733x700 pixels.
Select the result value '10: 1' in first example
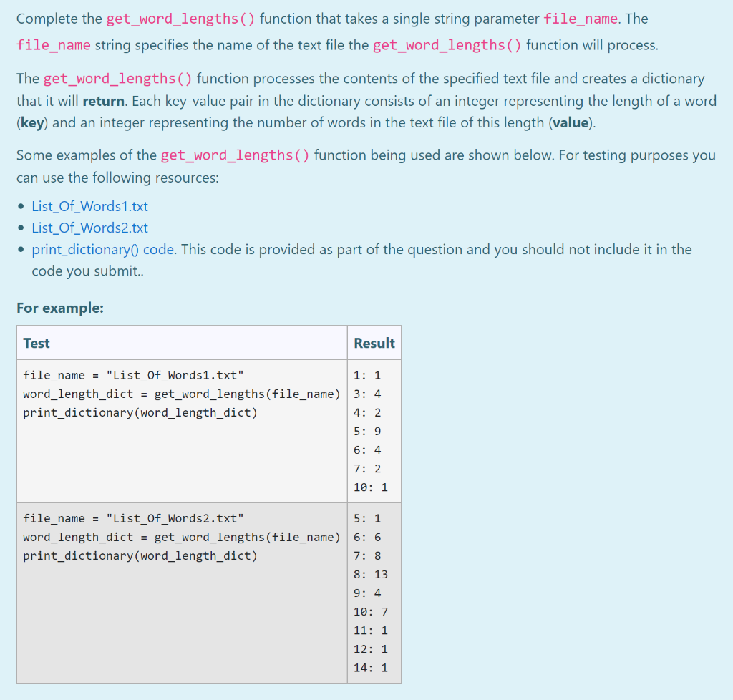click(369, 487)
